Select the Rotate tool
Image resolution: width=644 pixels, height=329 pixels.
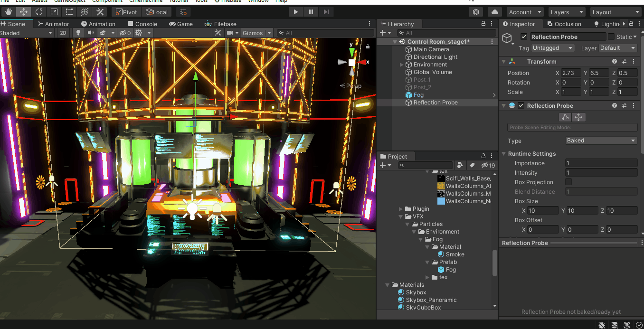(x=39, y=12)
